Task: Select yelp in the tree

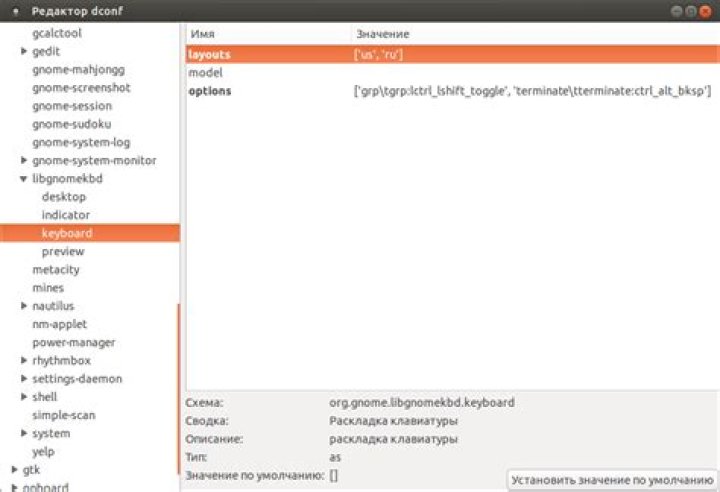Action: 43,452
